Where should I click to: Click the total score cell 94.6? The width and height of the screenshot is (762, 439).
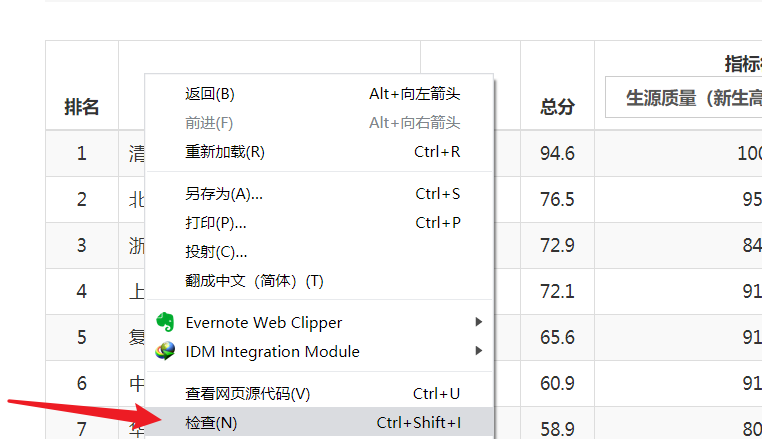[x=557, y=154]
